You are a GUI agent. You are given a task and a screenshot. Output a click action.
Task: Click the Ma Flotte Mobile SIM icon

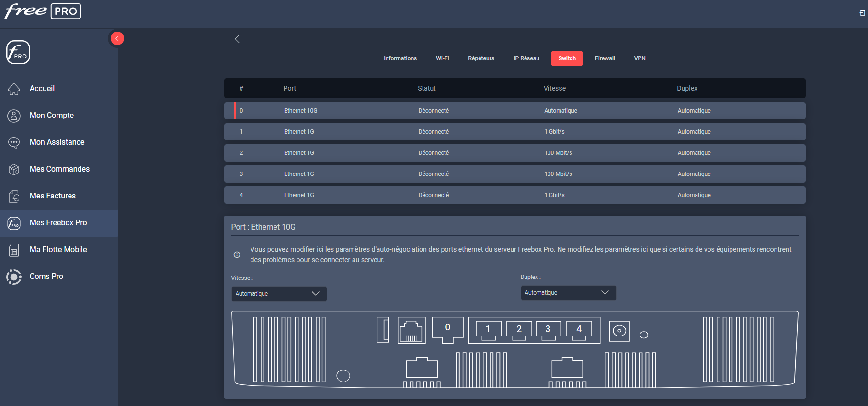(x=14, y=250)
